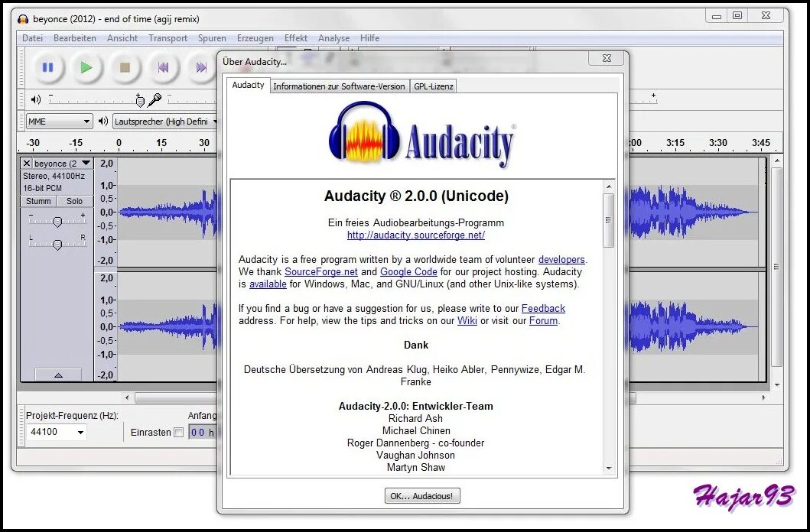Open the Lautsprecher output device dropdown
810x532 pixels.
click(x=164, y=122)
